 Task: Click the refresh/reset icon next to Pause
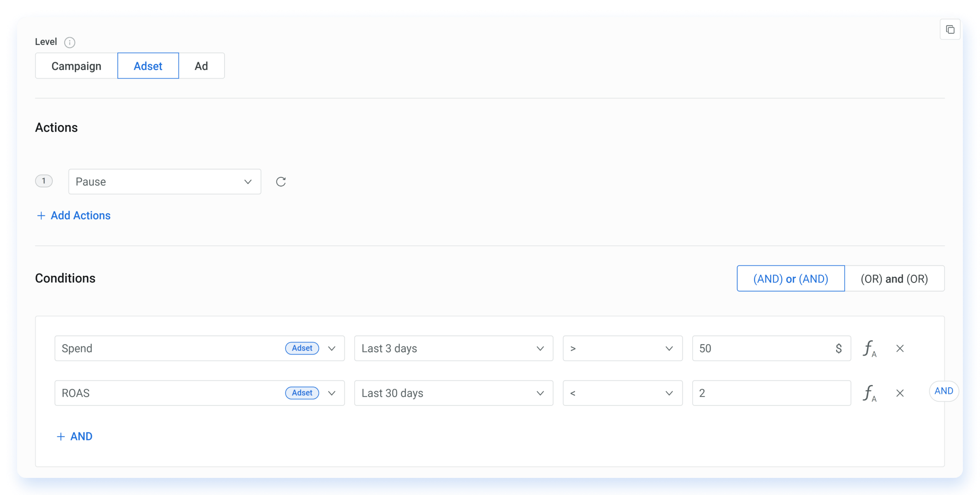(x=281, y=182)
